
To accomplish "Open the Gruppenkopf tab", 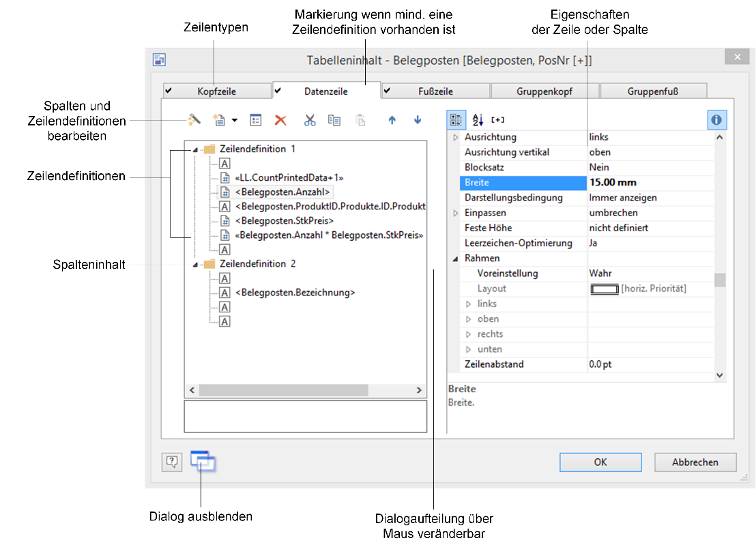I will pos(544,91).
